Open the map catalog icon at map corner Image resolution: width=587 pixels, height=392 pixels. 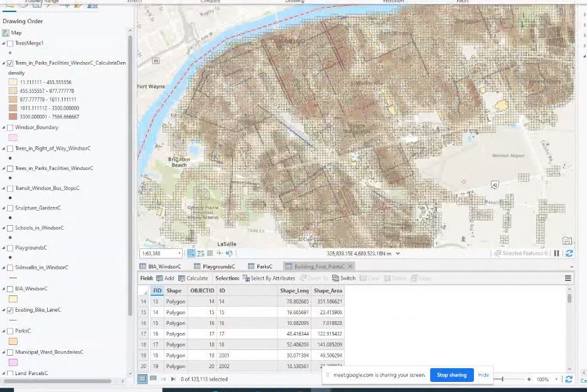[567, 240]
